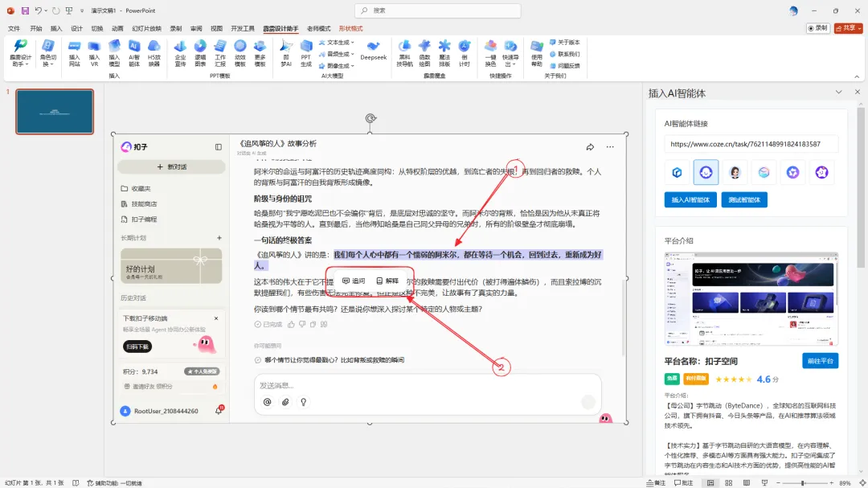Click the share arrow icon in 扣子 chat header

coord(590,147)
